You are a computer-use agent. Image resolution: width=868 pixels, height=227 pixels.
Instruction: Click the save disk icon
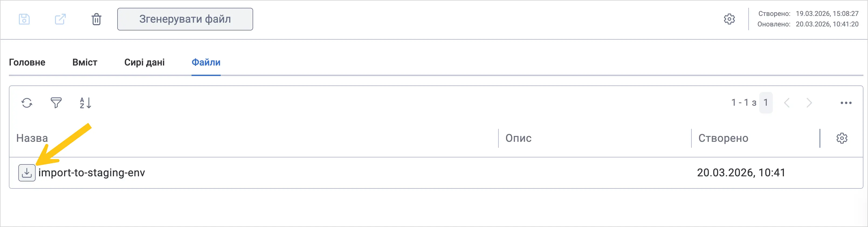[24, 19]
